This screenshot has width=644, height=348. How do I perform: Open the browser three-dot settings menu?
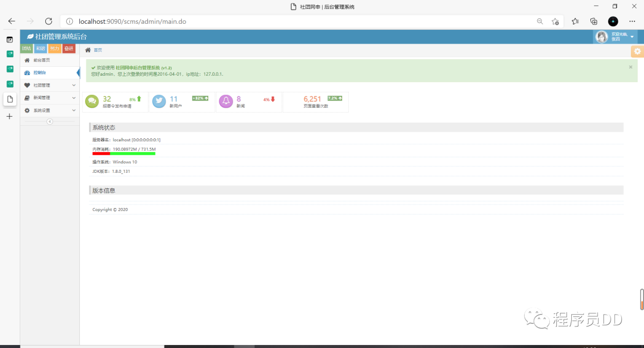(632, 21)
